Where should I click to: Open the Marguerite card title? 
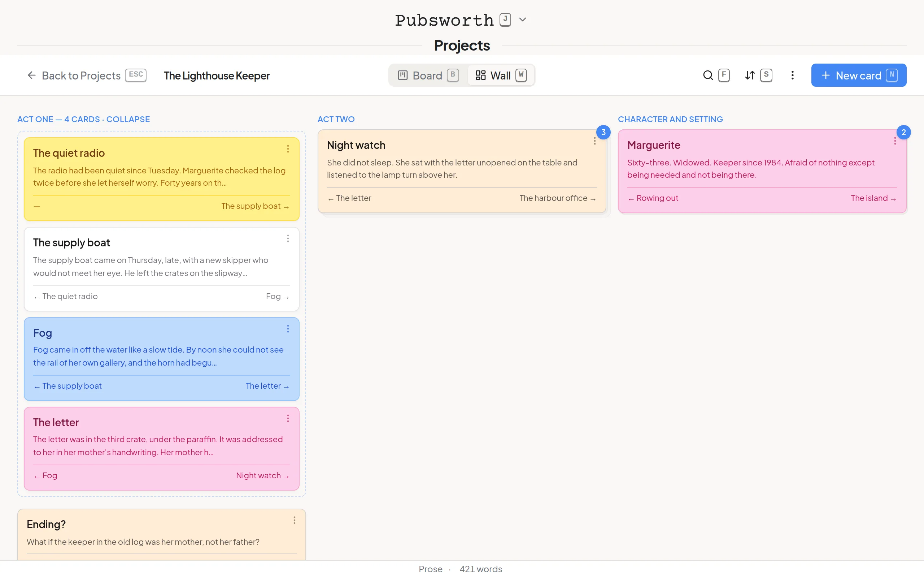[654, 145]
